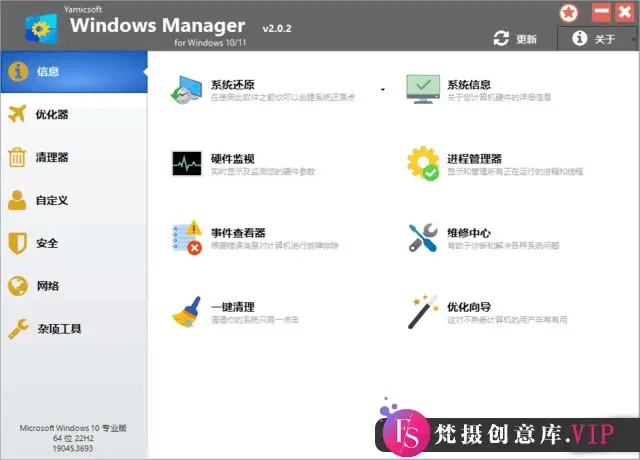Switch to the 信息 tab
640x460 pixels.
pyautogui.click(x=74, y=71)
